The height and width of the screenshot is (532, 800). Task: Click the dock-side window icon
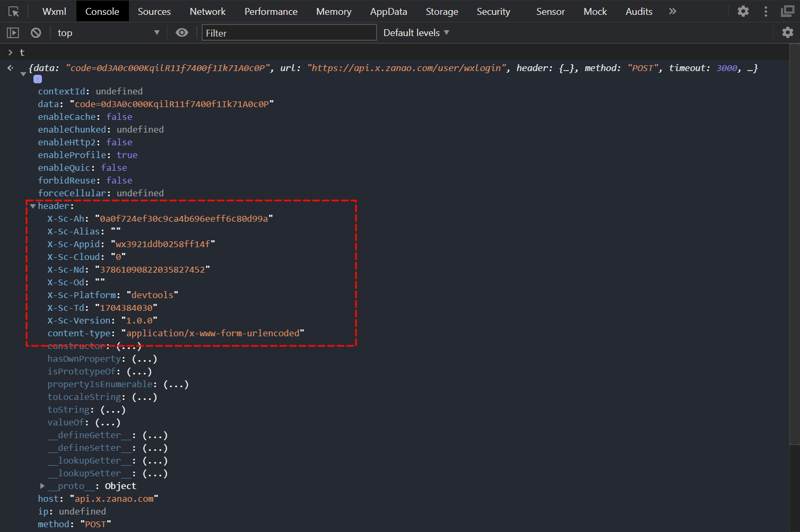click(x=788, y=11)
